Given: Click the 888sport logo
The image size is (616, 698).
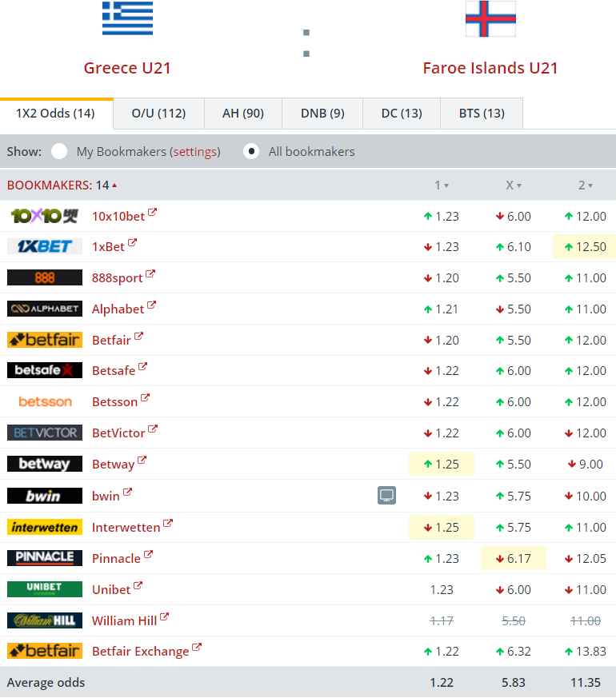Looking at the screenshot, I should [x=45, y=277].
